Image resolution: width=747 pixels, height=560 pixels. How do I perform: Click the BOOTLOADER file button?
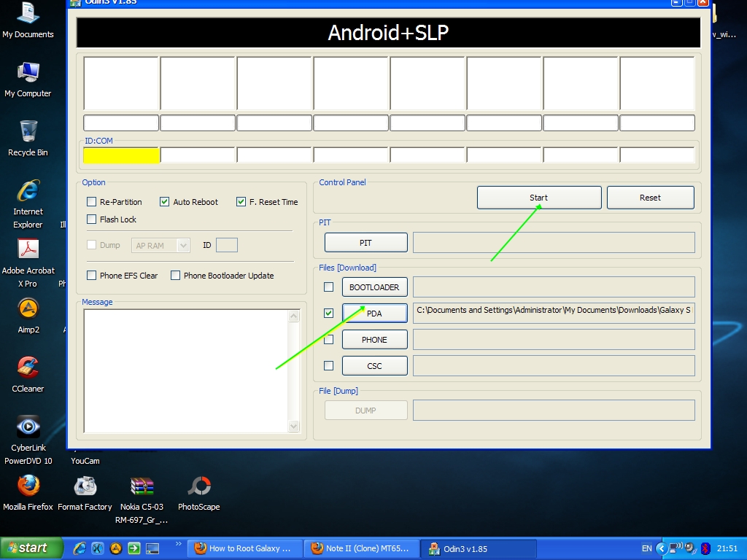[374, 287]
